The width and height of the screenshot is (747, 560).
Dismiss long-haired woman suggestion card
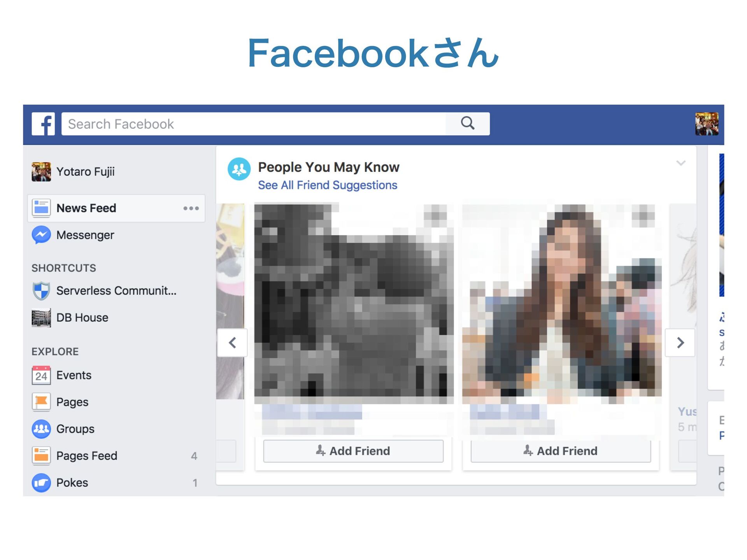(x=644, y=215)
